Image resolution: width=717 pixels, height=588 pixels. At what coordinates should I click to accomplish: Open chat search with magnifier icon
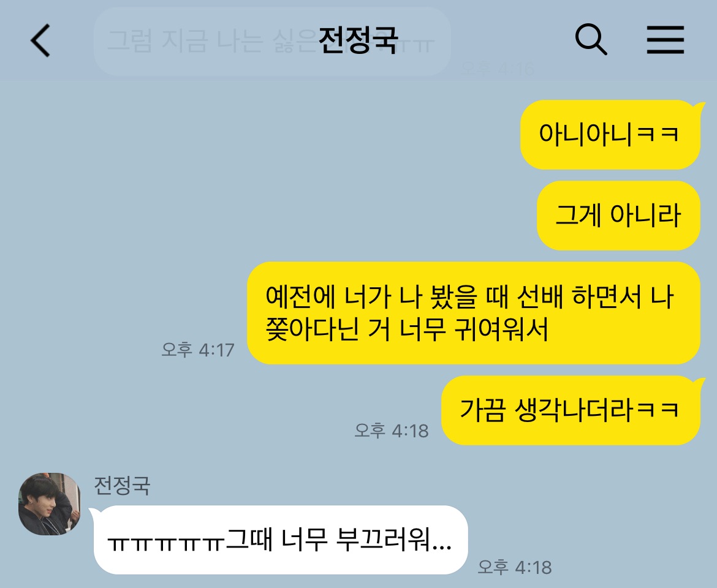click(591, 39)
